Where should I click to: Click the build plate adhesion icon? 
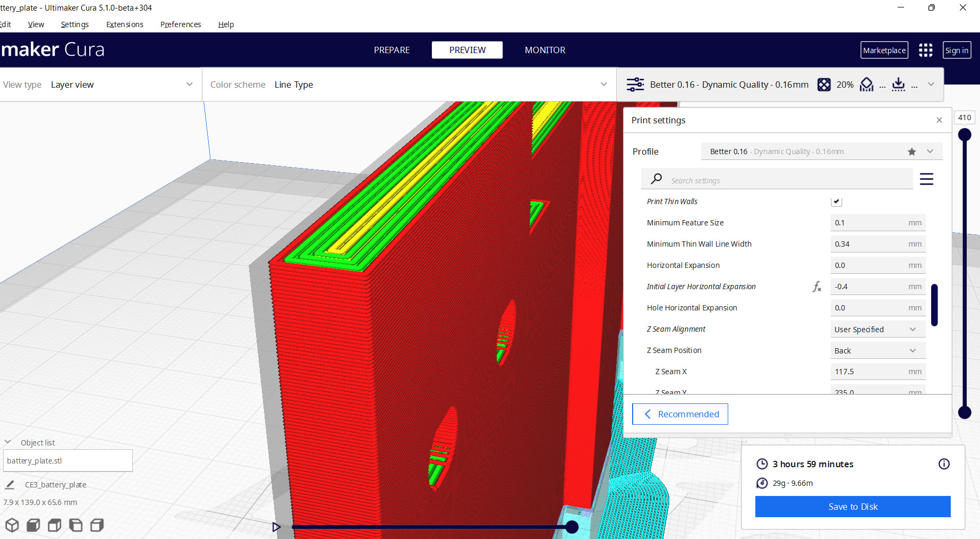898,85
